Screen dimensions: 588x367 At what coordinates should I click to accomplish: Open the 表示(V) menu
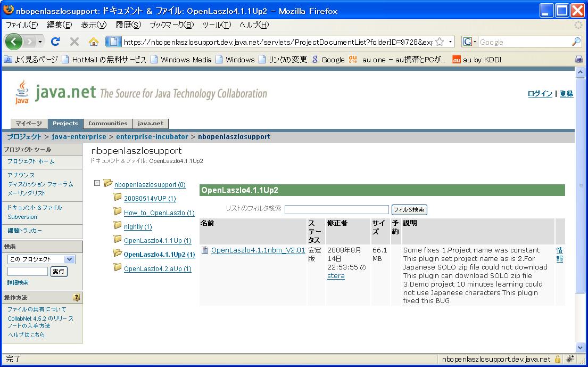click(94, 25)
